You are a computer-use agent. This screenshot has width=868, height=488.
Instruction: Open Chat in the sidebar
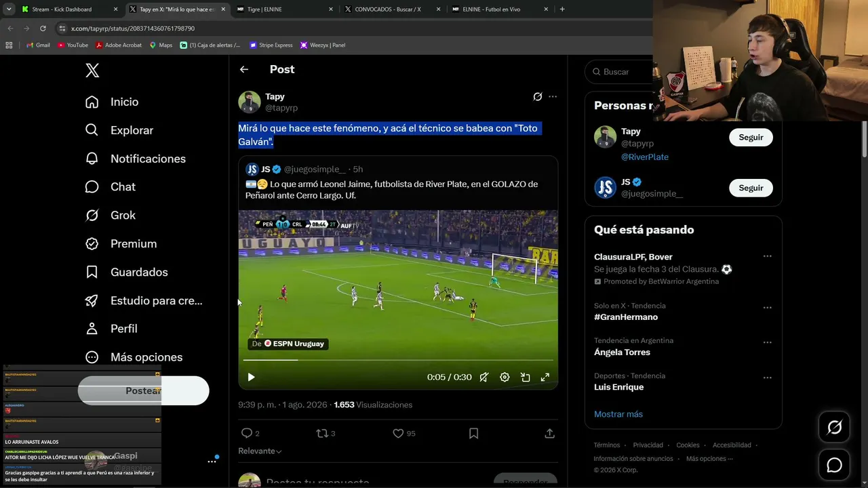click(111, 187)
